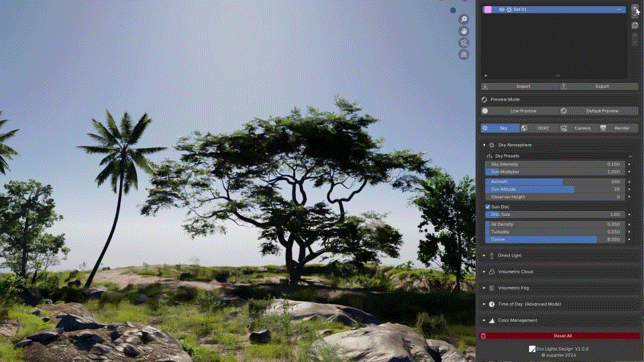
Task: Click the trash icon on Reset All
Action: pyautogui.click(x=484, y=336)
